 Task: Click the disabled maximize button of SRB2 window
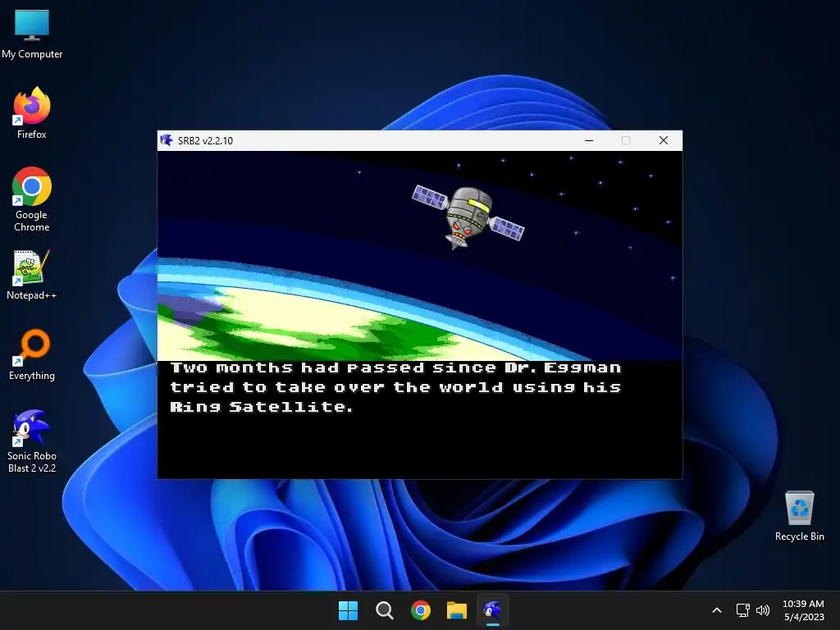626,140
